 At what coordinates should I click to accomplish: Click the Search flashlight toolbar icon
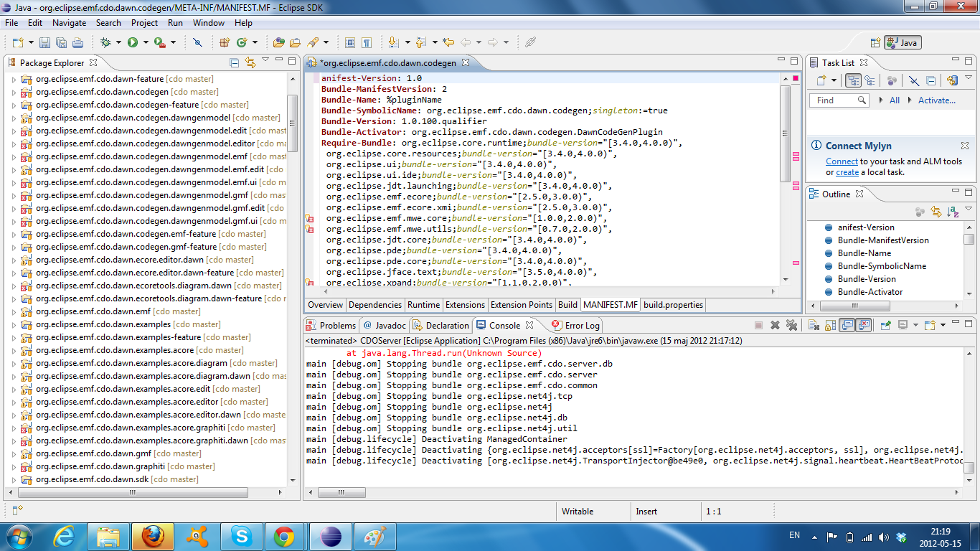[x=313, y=42]
